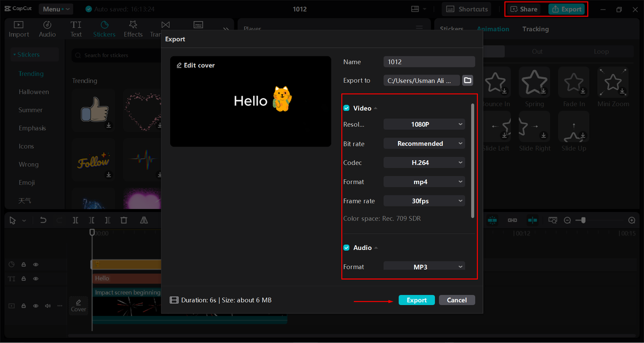Viewport: 644px width, 343px height.
Task: Select the pointer tool in timeline toolbar
Action: 13,221
